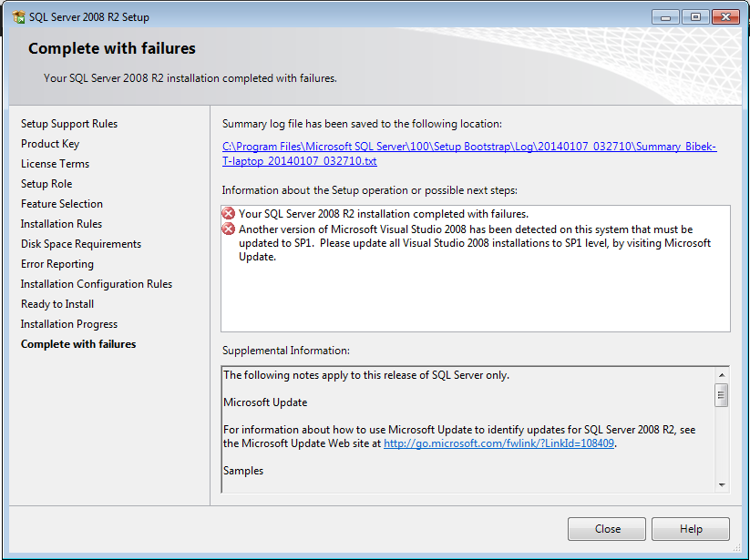The height and width of the screenshot is (560, 750).
Task: Select the Setup Support Rules step
Action: [69, 124]
